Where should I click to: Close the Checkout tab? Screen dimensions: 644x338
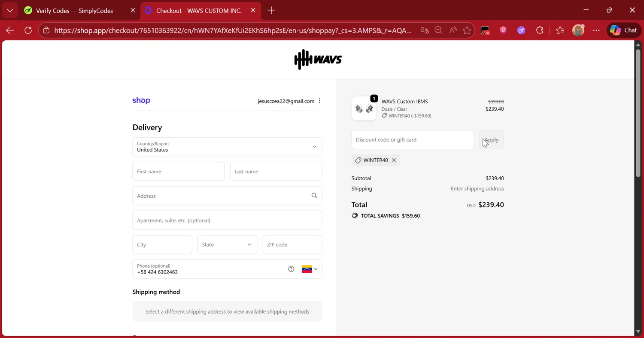click(253, 11)
